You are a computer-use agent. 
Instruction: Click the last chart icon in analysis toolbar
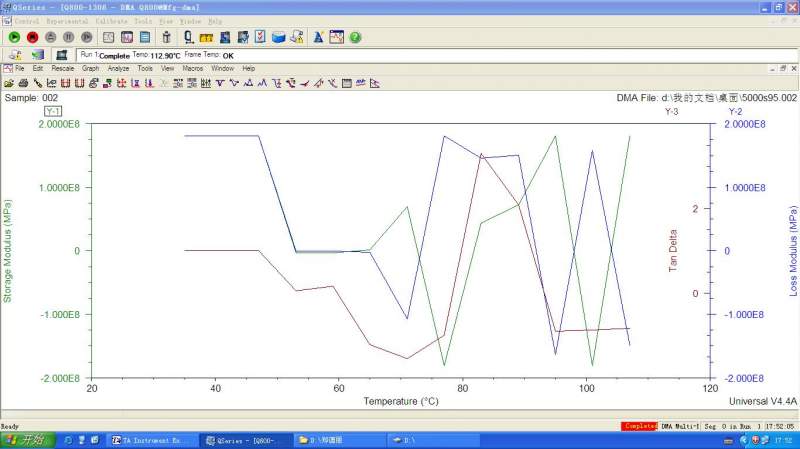click(375, 83)
